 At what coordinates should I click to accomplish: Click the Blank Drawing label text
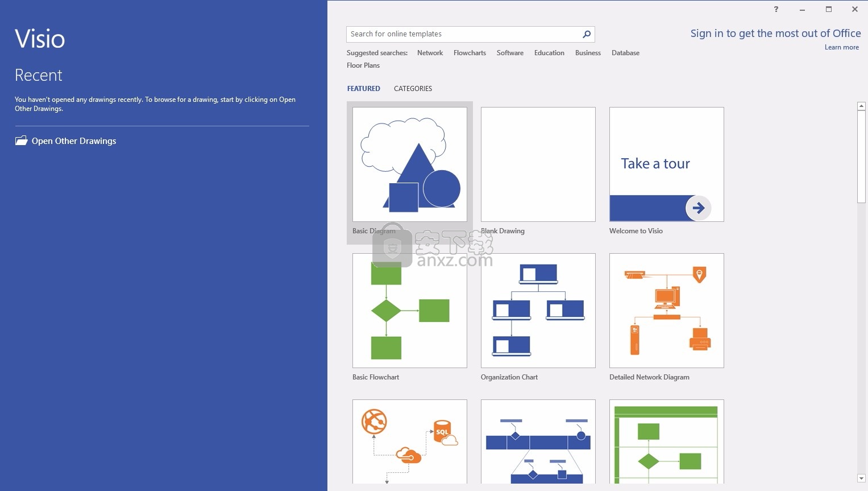[x=502, y=231]
